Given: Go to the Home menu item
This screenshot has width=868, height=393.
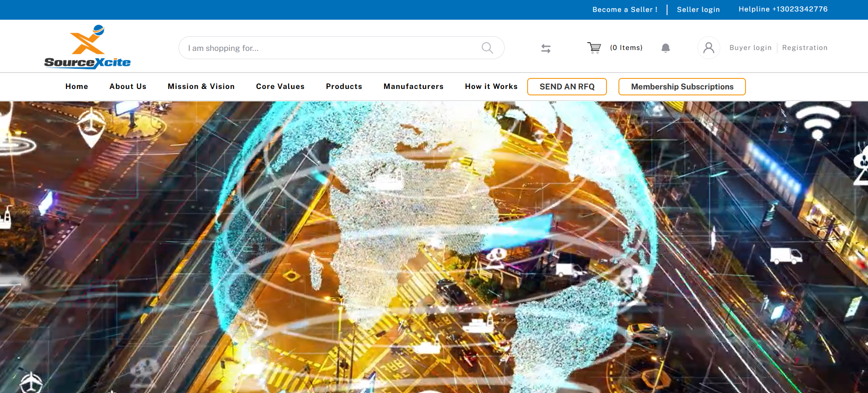Looking at the screenshot, I should [x=77, y=86].
